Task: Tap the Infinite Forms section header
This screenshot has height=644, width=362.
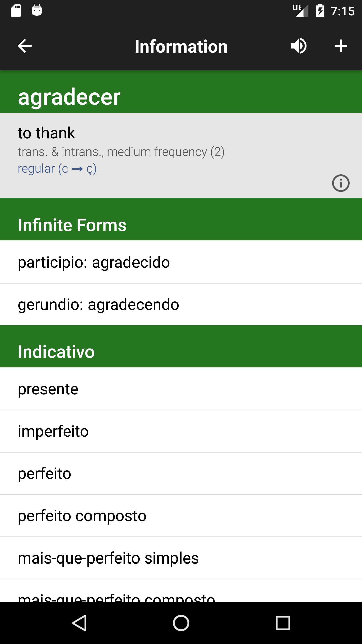Action: click(x=181, y=220)
